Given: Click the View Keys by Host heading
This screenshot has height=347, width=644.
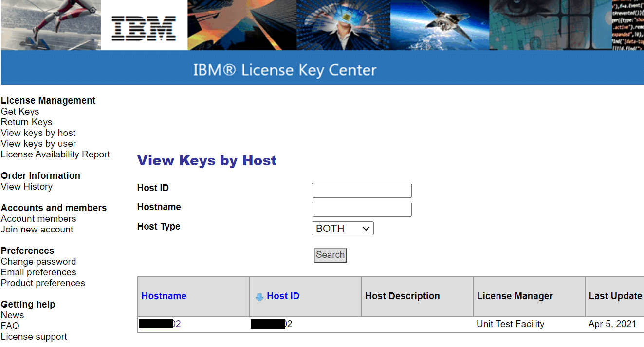Looking at the screenshot, I should pyautogui.click(x=207, y=161).
